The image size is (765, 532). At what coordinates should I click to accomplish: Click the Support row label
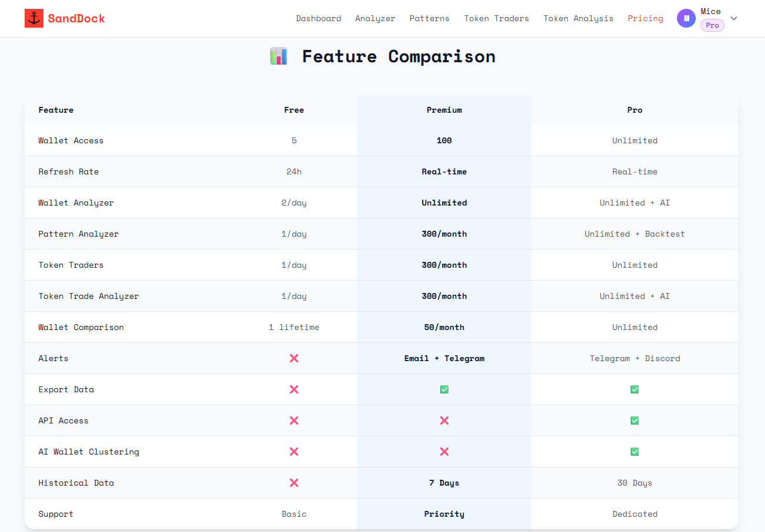[56, 514]
